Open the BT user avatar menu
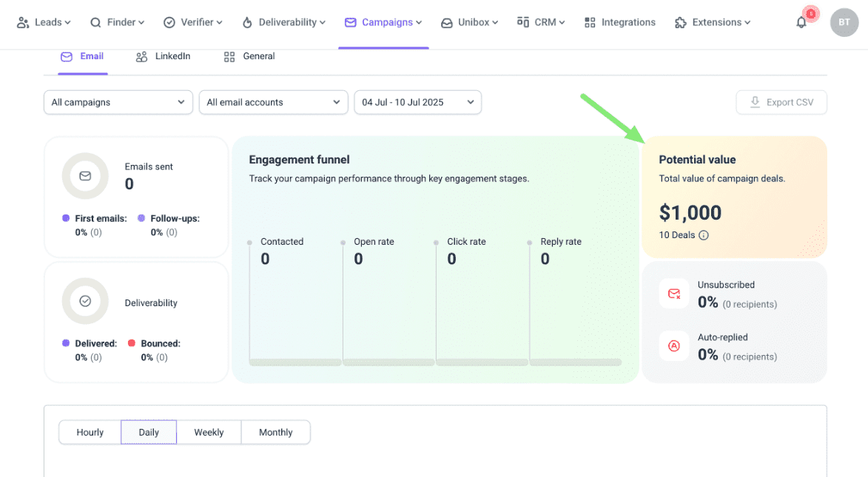The height and width of the screenshot is (477, 868). (x=844, y=22)
